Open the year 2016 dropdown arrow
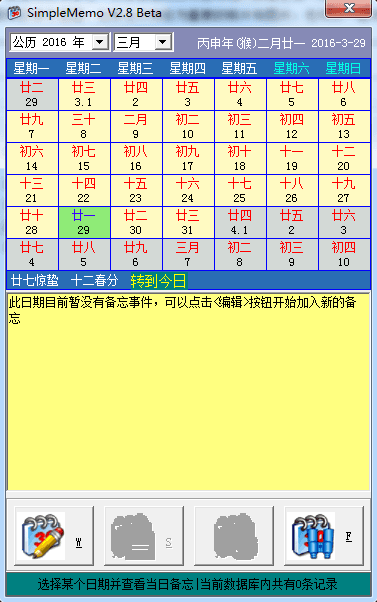The height and width of the screenshot is (602, 377). coord(100,42)
